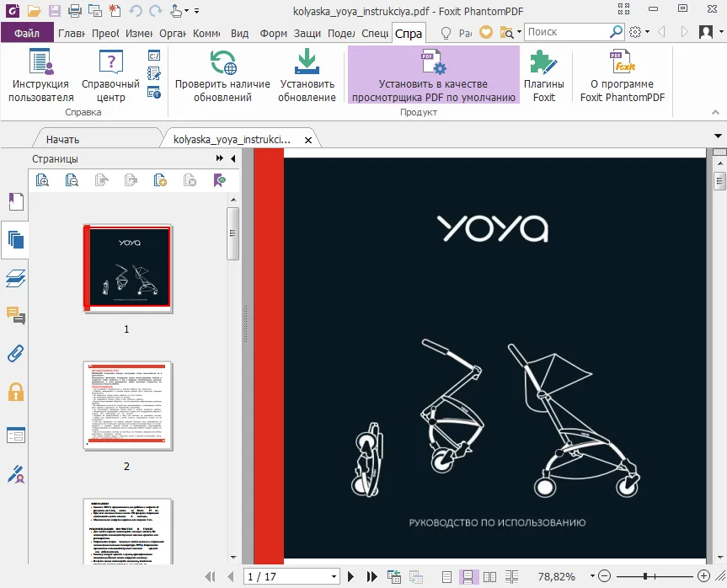Click the lightbulb Tell Me icon
Viewport: 727px width, 588px height.
[446, 33]
